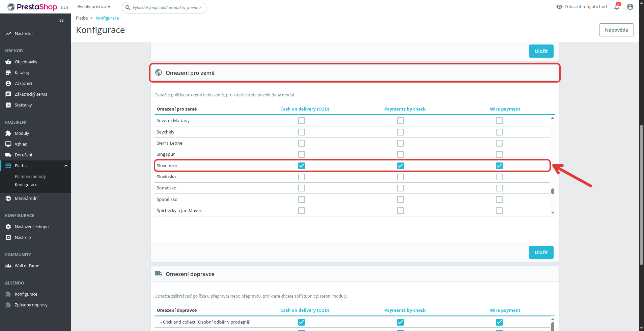Open notifications via the bell icon
The image size is (644, 331).
tap(617, 7)
